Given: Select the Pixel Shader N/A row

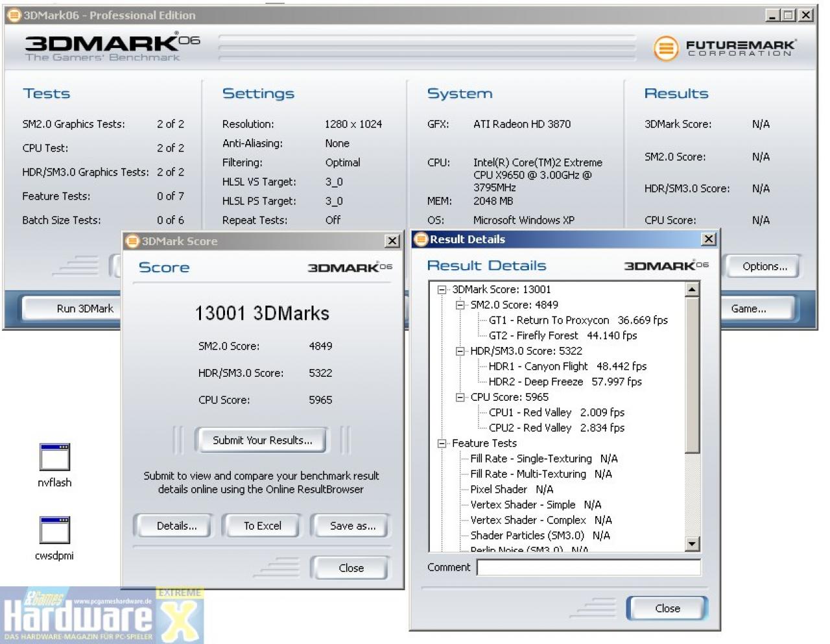Looking at the screenshot, I should pyautogui.click(x=512, y=490).
